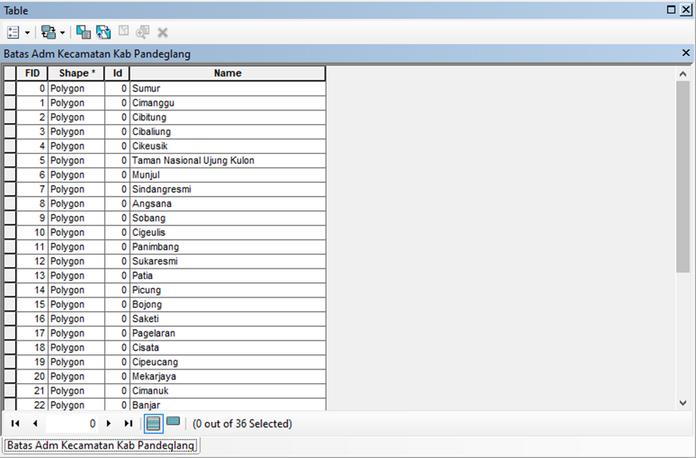Click the scrollbar up arrow
This screenshot has height=458, width=696.
pyautogui.click(x=683, y=74)
